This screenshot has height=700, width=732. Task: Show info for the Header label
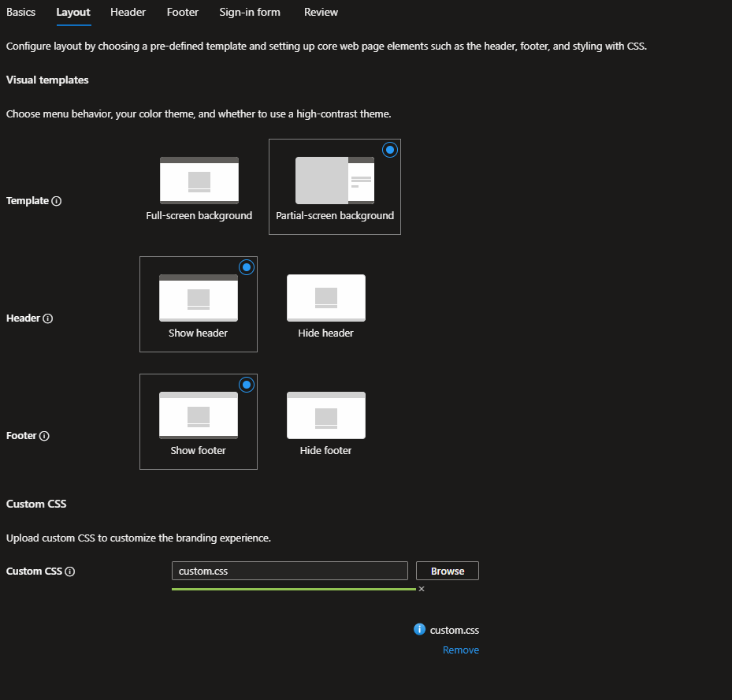(47, 318)
